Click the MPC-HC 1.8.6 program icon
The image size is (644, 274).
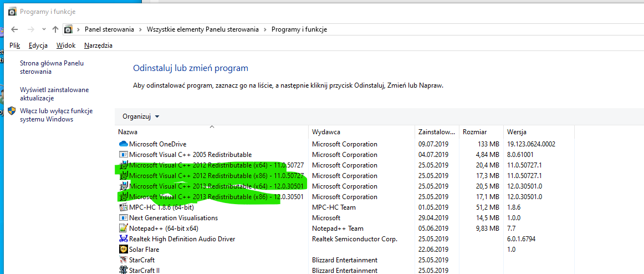[123, 207]
